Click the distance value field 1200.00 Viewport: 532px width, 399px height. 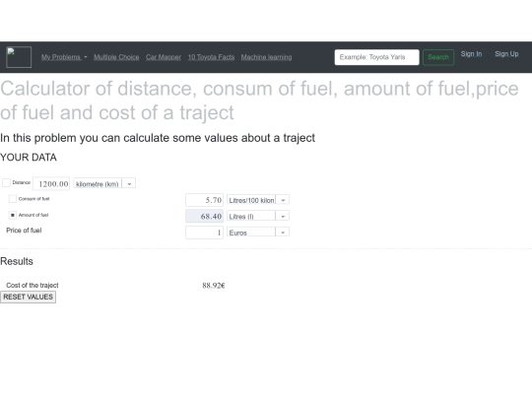(51, 183)
